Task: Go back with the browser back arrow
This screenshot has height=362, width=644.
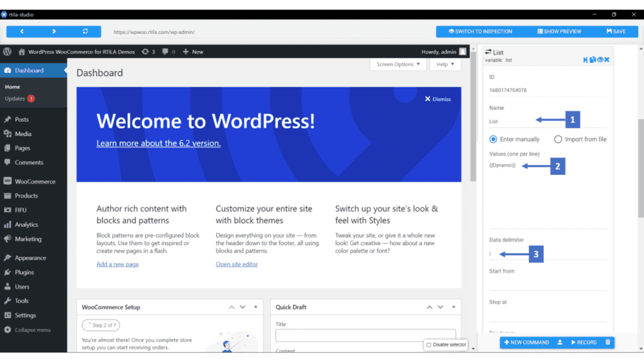Action: click(x=22, y=31)
